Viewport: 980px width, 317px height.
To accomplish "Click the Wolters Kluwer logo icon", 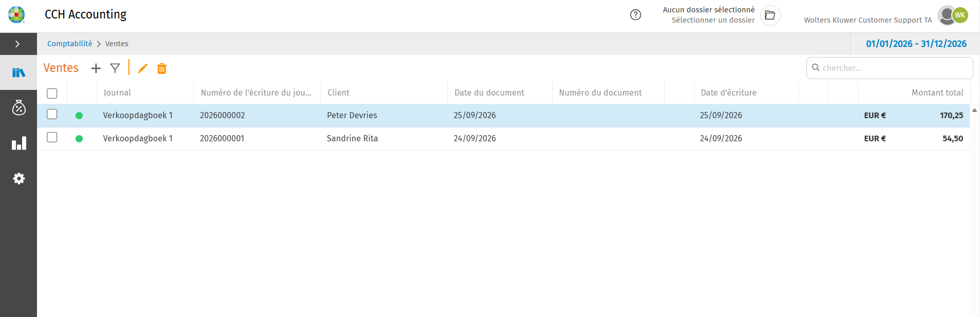I will (16, 15).
